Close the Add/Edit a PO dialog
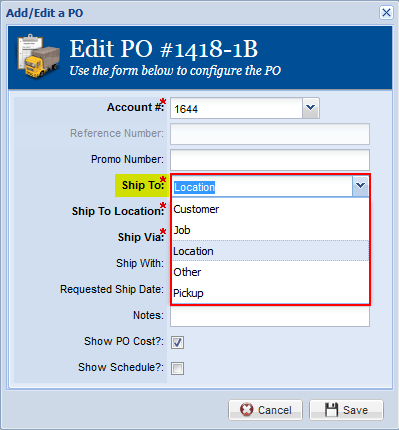This screenshot has height=430, width=399. tap(386, 13)
